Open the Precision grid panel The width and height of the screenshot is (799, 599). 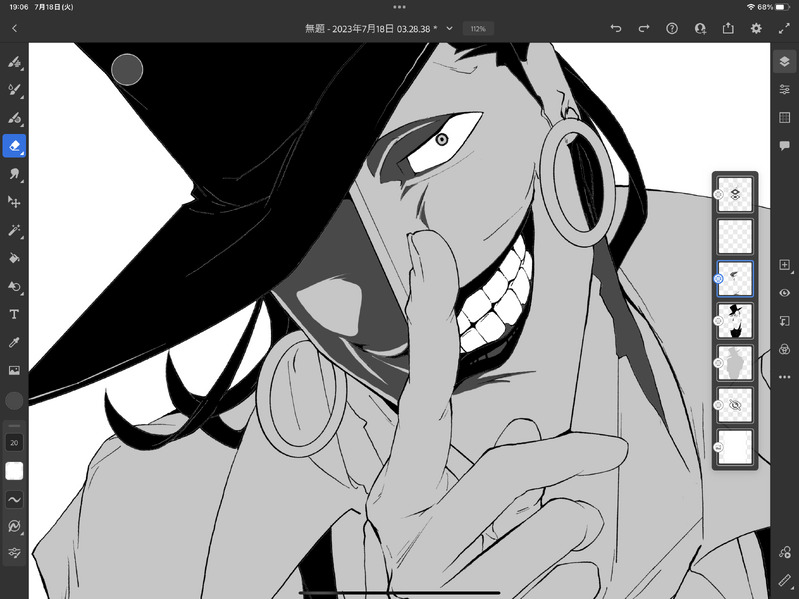point(784,118)
